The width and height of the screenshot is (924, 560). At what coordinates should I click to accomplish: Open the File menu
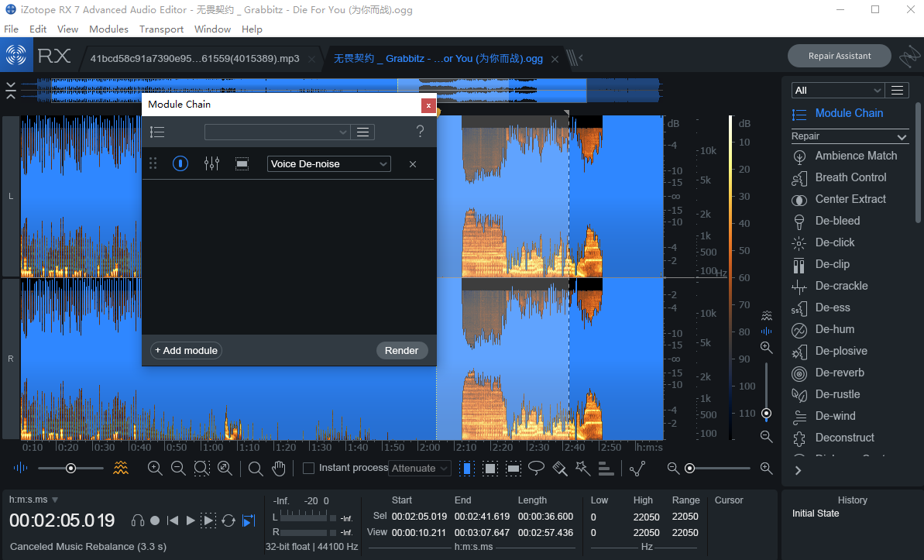pyautogui.click(x=11, y=29)
